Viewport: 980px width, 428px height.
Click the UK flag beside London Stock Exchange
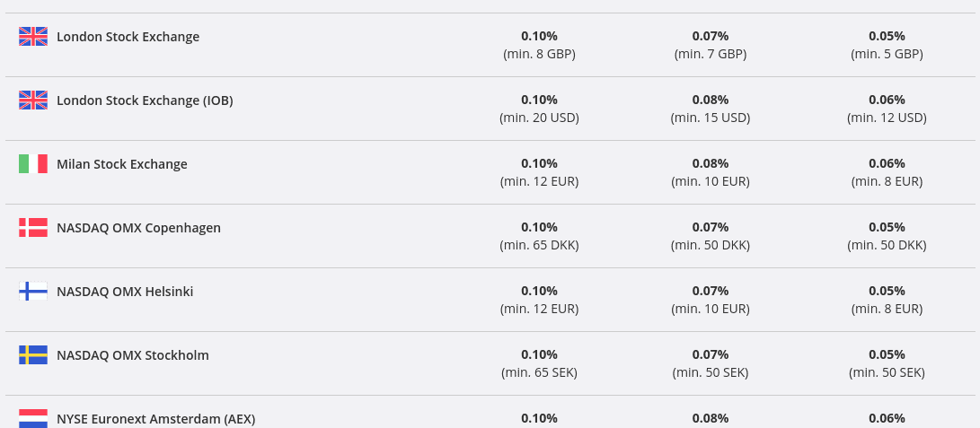(x=33, y=36)
